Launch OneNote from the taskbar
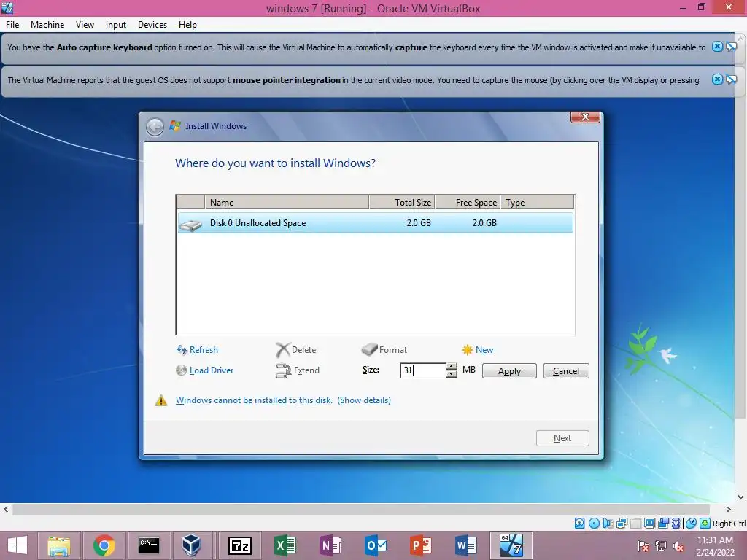 [x=330, y=545]
